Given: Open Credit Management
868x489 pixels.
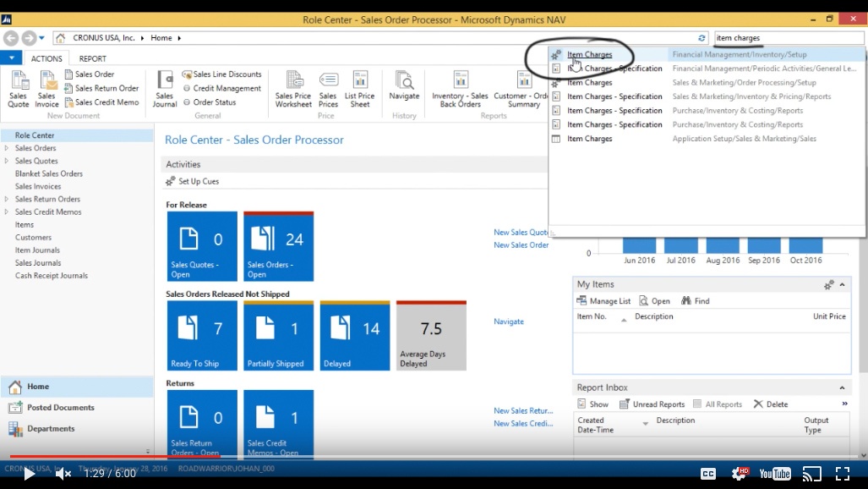Looking at the screenshot, I should tap(221, 88).
